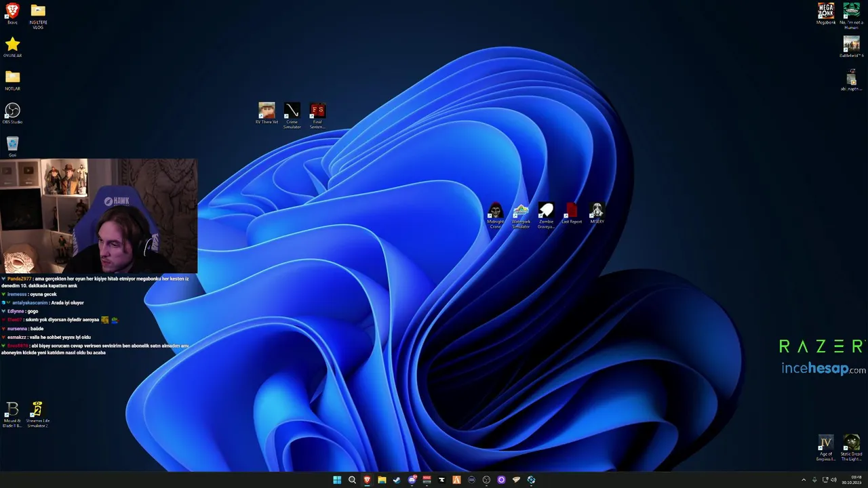Image resolution: width=868 pixels, height=488 pixels.
Task: Click chat username PandaZ977
Action: (19, 279)
